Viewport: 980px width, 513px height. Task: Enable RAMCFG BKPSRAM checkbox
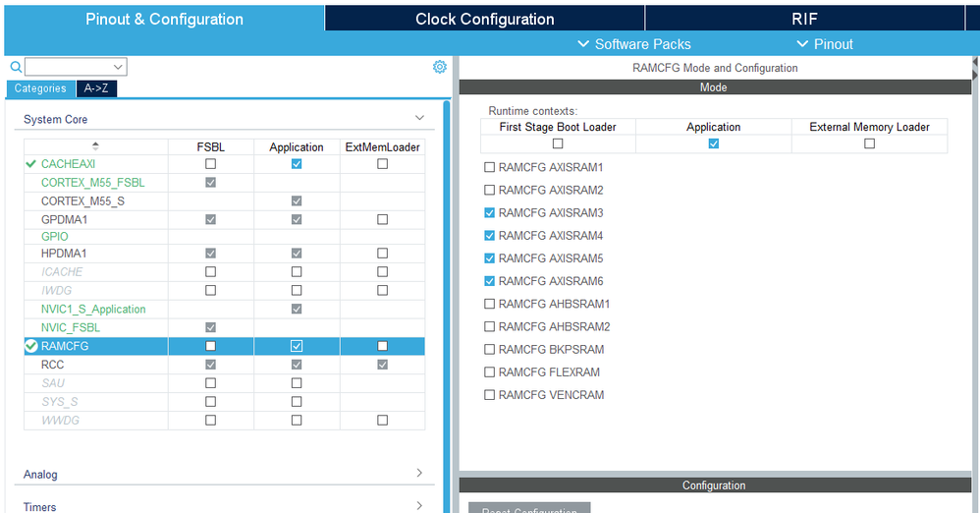(x=489, y=349)
